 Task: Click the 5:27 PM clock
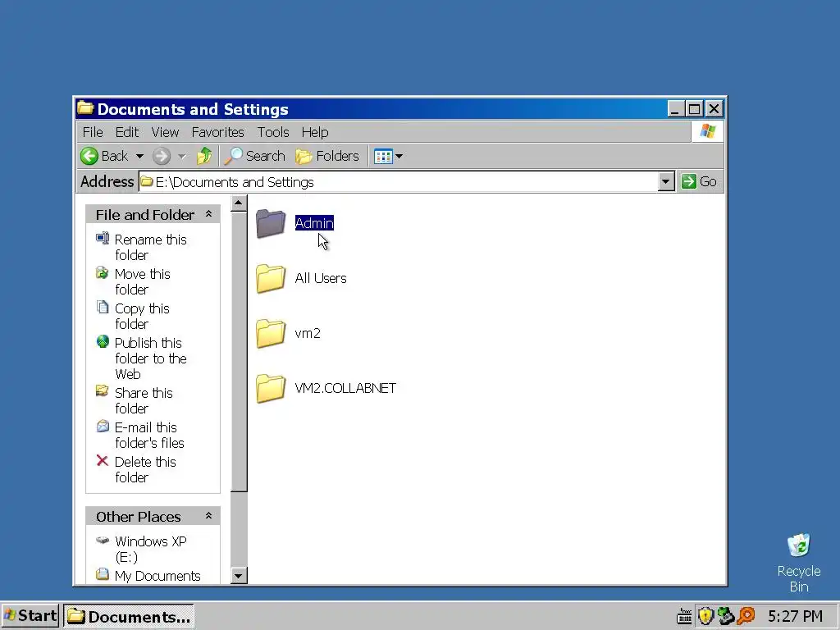(x=795, y=617)
